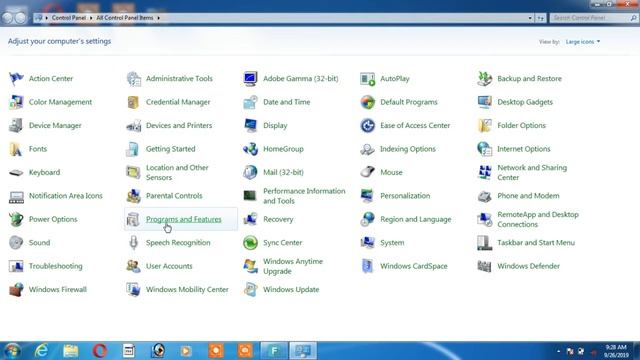Click the Windows Update icon
Viewport: 640px width, 360px height.
point(250,289)
